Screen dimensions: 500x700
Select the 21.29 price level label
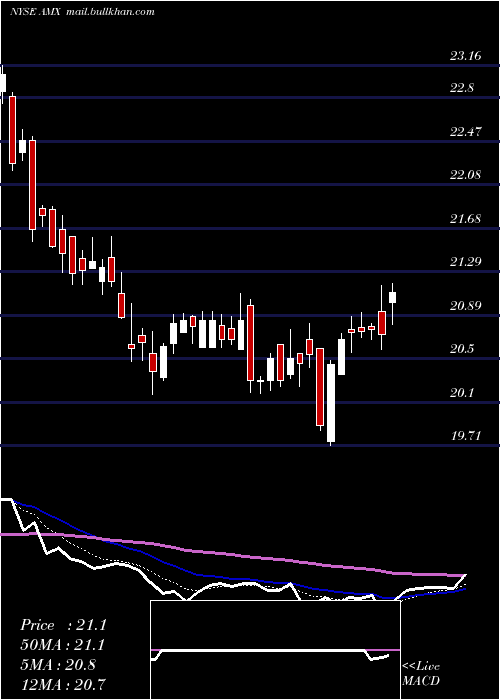[466, 262]
